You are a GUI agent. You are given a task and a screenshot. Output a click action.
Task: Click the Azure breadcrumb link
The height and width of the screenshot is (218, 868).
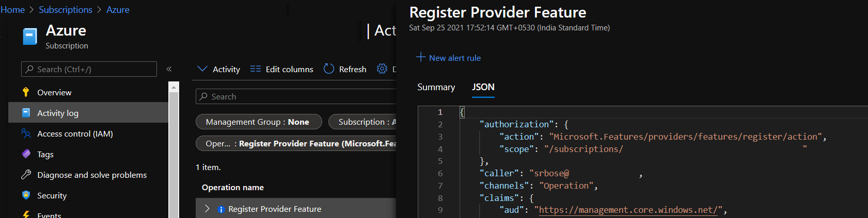[x=118, y=10]
